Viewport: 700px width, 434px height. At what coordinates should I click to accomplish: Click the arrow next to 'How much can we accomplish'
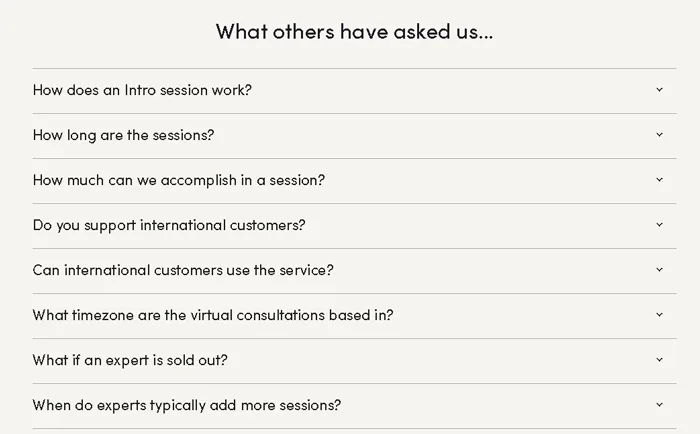659,180
